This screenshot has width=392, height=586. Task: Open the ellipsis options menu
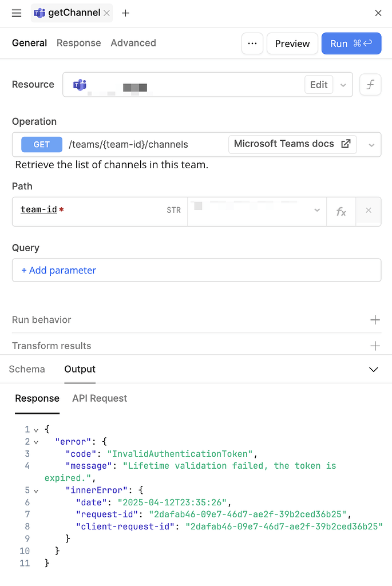[x=252, y=43]
